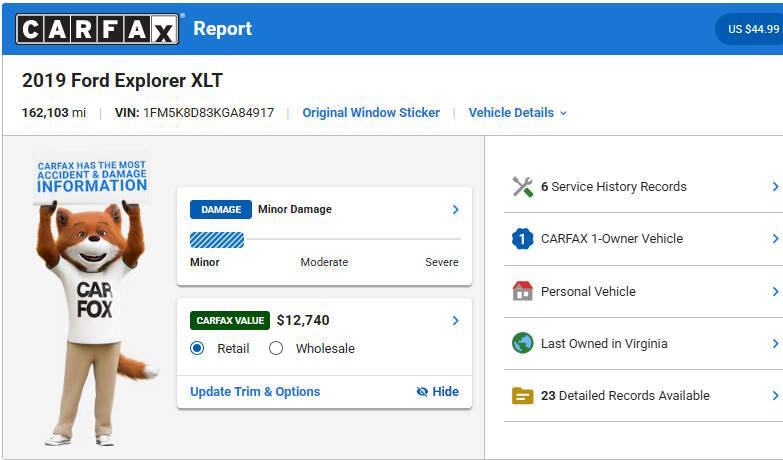Click the Minor label under severity bar
The height and width of the screenshot is (460, 783).
(x=205, y=262)
